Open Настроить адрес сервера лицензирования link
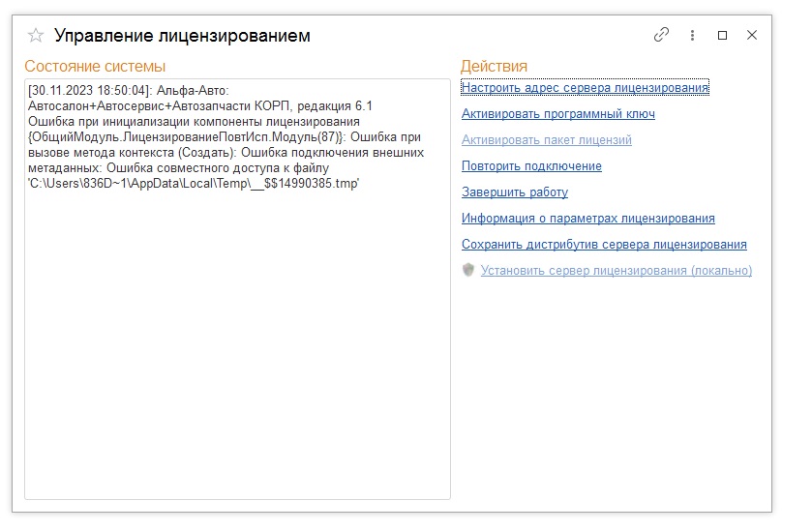 pos(585,87)
